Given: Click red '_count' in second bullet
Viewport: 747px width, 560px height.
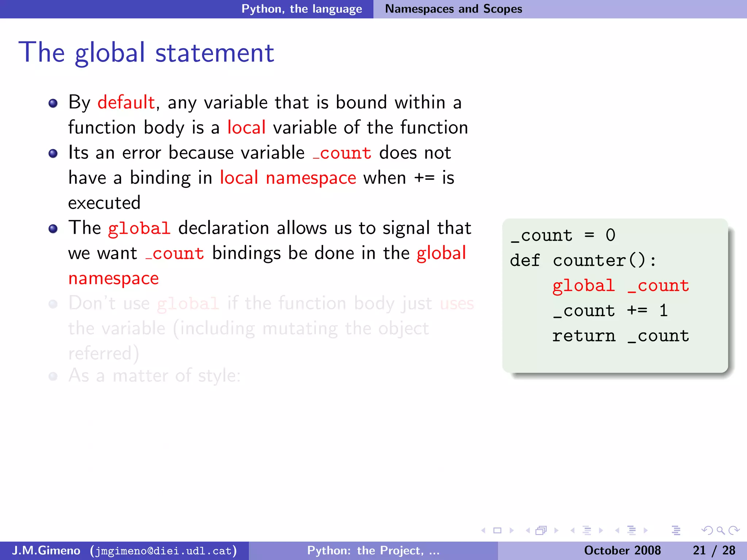Looking at the screenshot, I should click(342, 153).
